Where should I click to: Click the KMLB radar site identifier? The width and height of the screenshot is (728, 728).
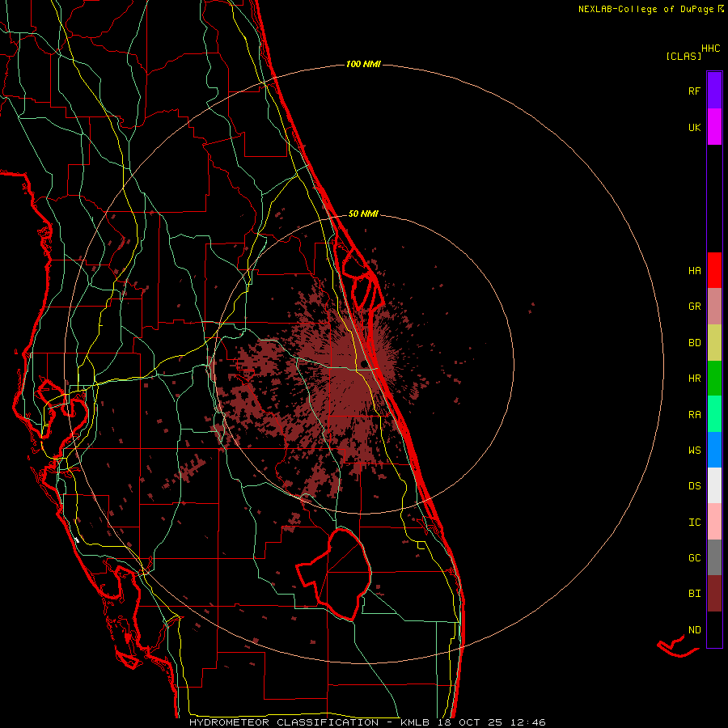(413, 722)
